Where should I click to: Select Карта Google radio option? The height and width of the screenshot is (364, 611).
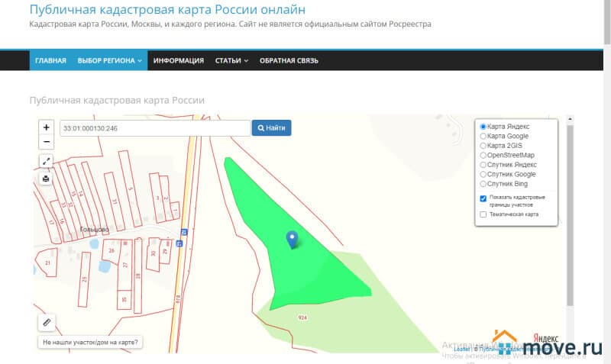point(483,136)
